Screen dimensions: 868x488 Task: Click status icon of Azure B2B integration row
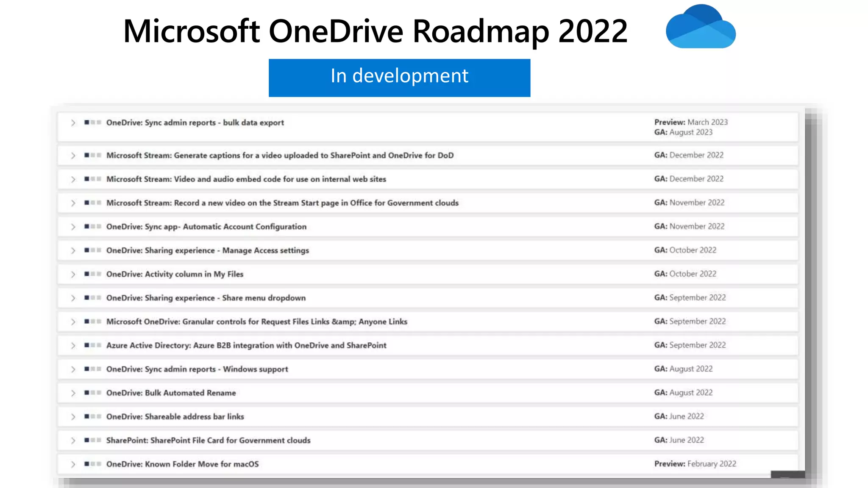(92, 345)
